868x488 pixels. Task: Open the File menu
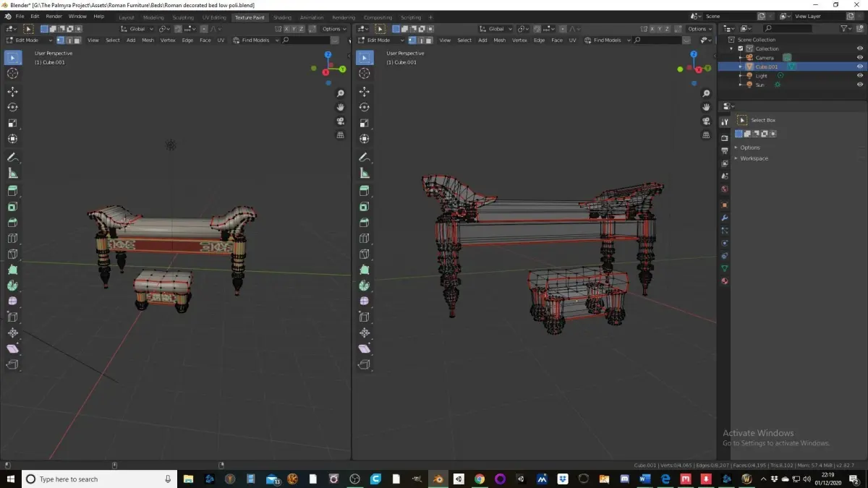20,17
